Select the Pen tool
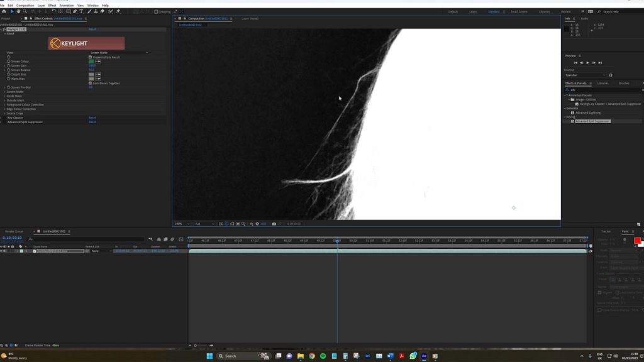Viewport: 644px width, 362px height. pyautogui.click(x=75, y=11)
